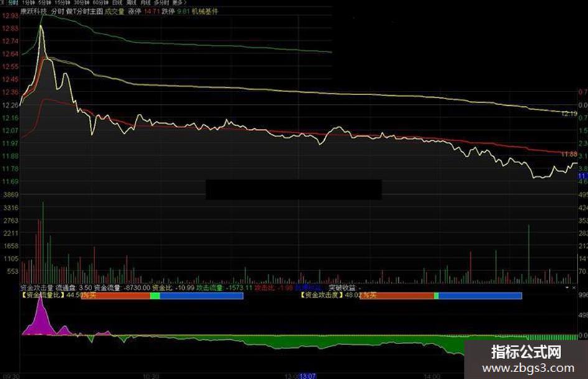Click the 资金流量比 colored progress bar
The width and height of the screenshot is (588, 379).
click(162, 296)
